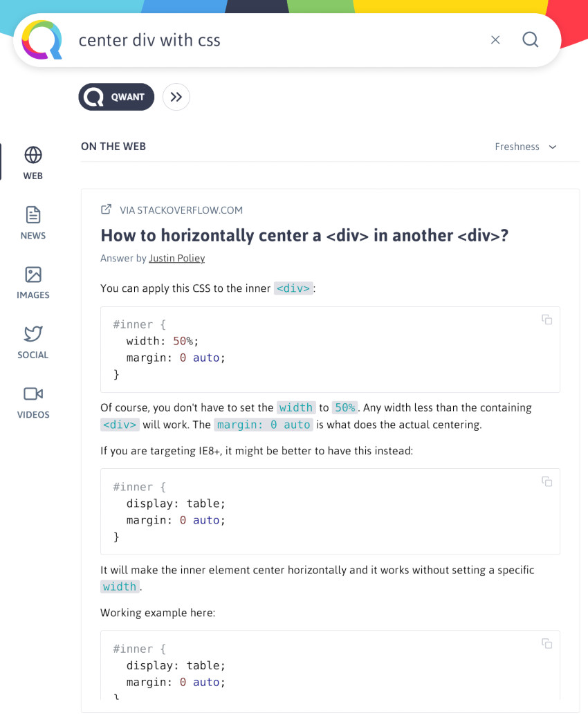Viewport: 588px width, 722px height.
Task: Copy the second display table code block
Action: click(x=546, y=481)
